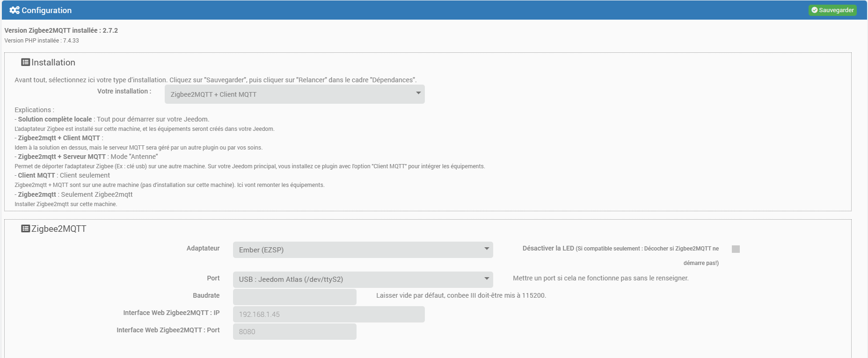This screenshot has width=868, height=358.
Task: Click the Configuration gears icon
Action: coord(15,10)
